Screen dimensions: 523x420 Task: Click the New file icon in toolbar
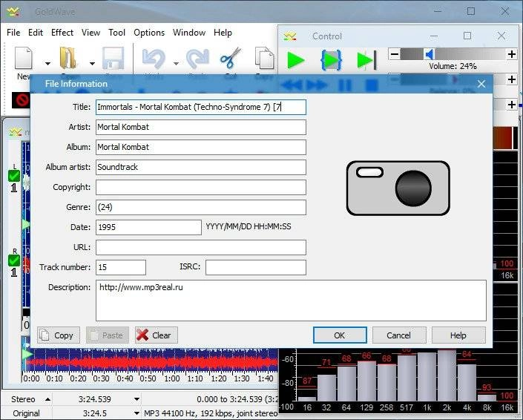pos(24,59)
